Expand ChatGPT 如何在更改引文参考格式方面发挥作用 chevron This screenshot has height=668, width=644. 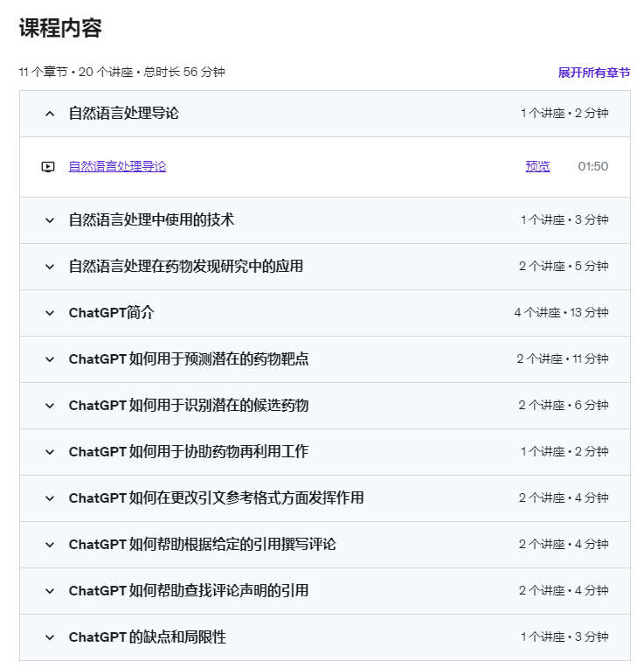click(50, 498)
